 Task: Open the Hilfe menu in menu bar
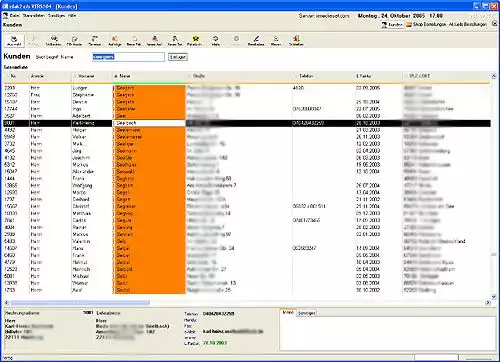click(72, 16)
